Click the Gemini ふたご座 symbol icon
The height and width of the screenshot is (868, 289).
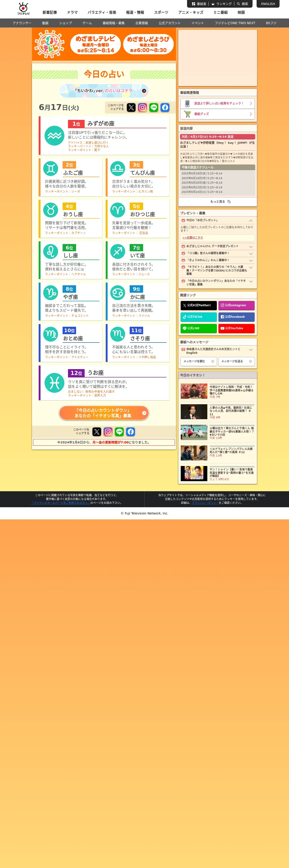(51, 169)
